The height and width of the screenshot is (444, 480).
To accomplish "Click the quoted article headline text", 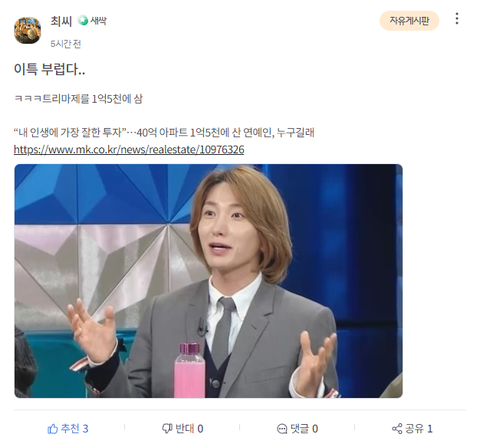I will pyautogui.click(x=164, y=133).
